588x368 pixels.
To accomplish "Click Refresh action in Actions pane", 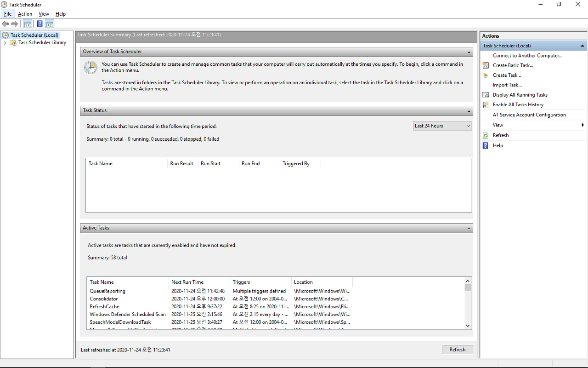I will [x=501, y=135].
